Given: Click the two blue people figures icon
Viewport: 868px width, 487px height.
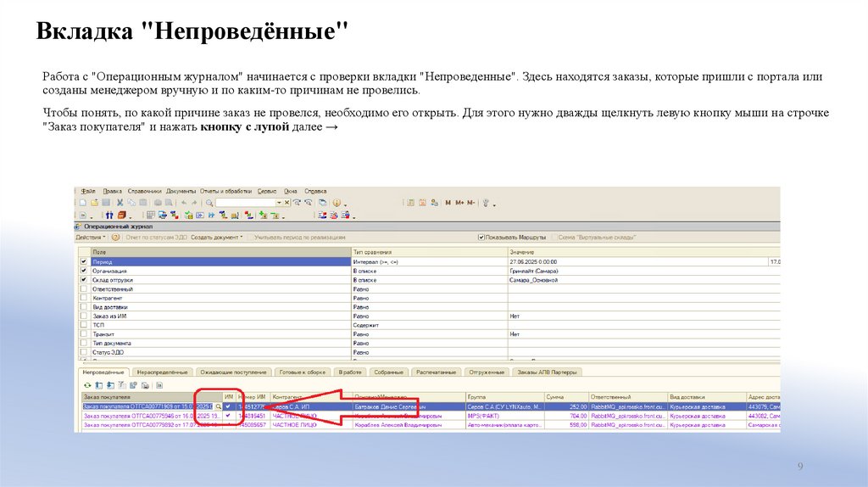Looking at the screenshot, I should [109, 215].
